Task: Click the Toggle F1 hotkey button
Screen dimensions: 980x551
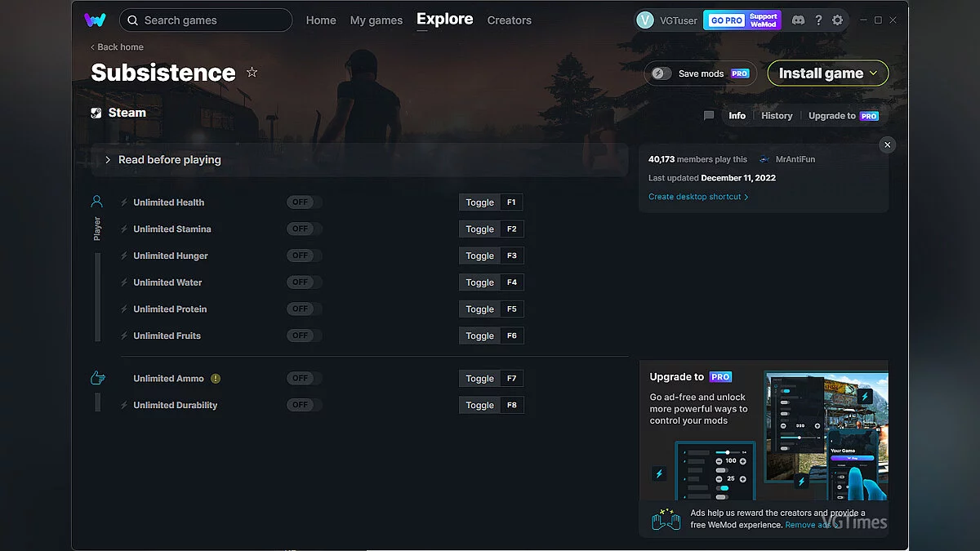Action: point(491,202)
